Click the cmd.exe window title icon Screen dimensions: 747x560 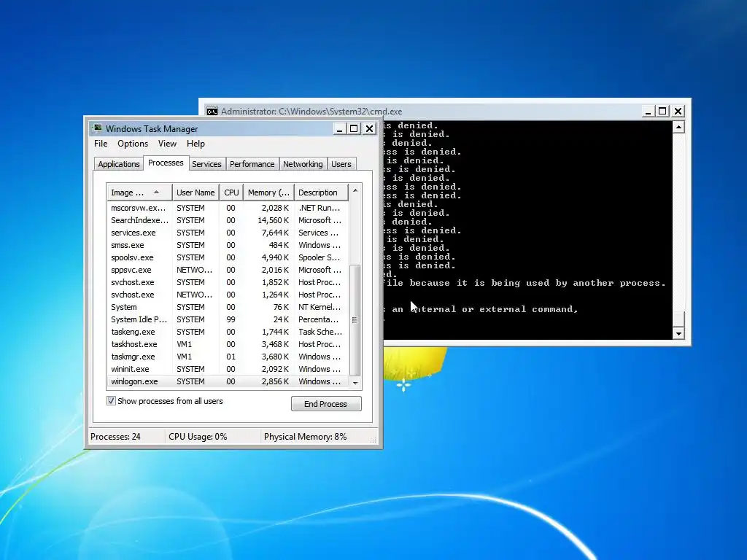pos(212,112)
